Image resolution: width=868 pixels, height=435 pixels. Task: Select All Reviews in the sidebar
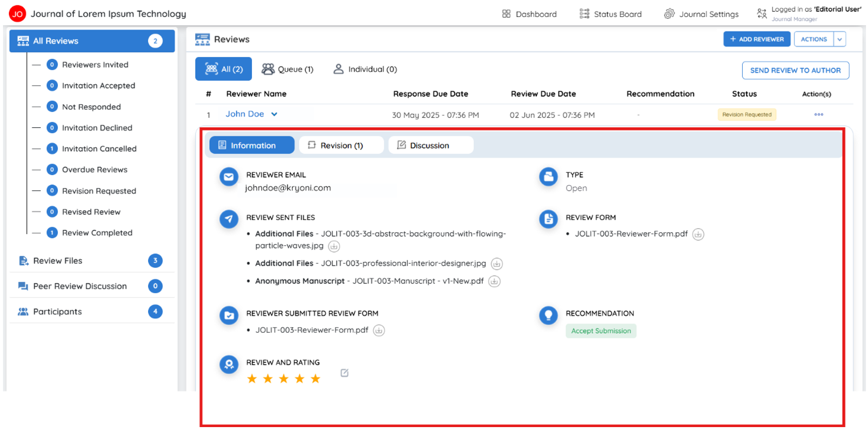click(92, 41)
